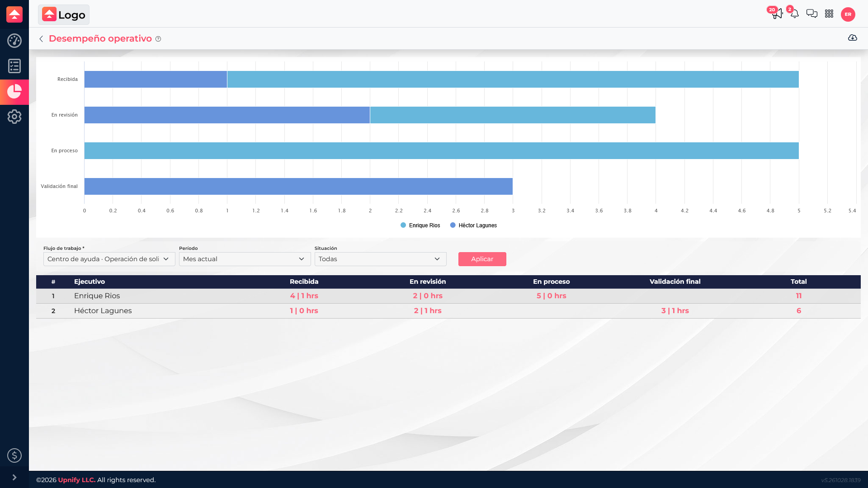Go back using the left chevron
This screenshot has height=488, width=868.
click(41, 39)
